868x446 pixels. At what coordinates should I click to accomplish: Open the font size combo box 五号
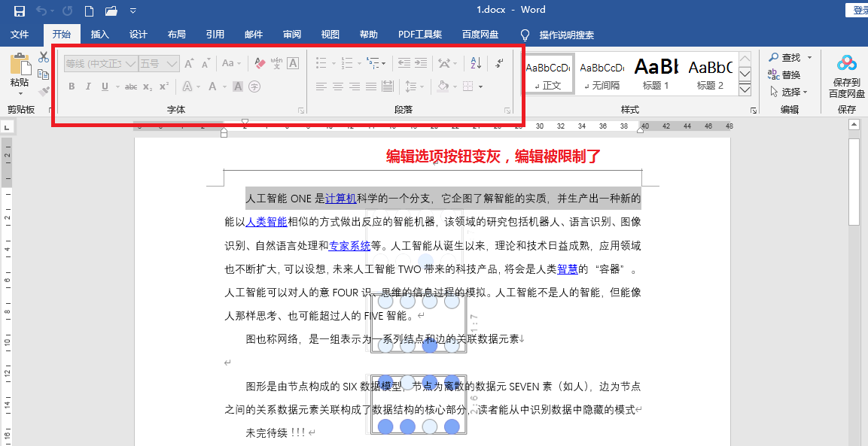pyautogui.click(x=159, y=64)
